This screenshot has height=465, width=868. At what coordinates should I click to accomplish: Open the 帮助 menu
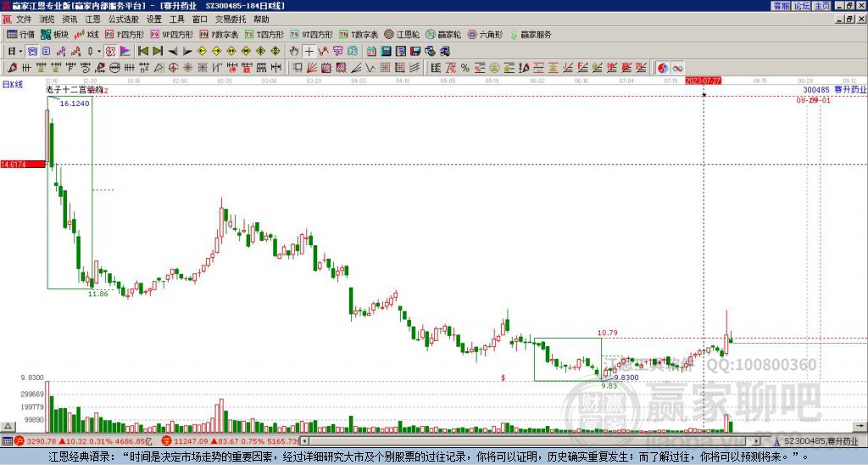pyautogui.click(x=261, y=20)
